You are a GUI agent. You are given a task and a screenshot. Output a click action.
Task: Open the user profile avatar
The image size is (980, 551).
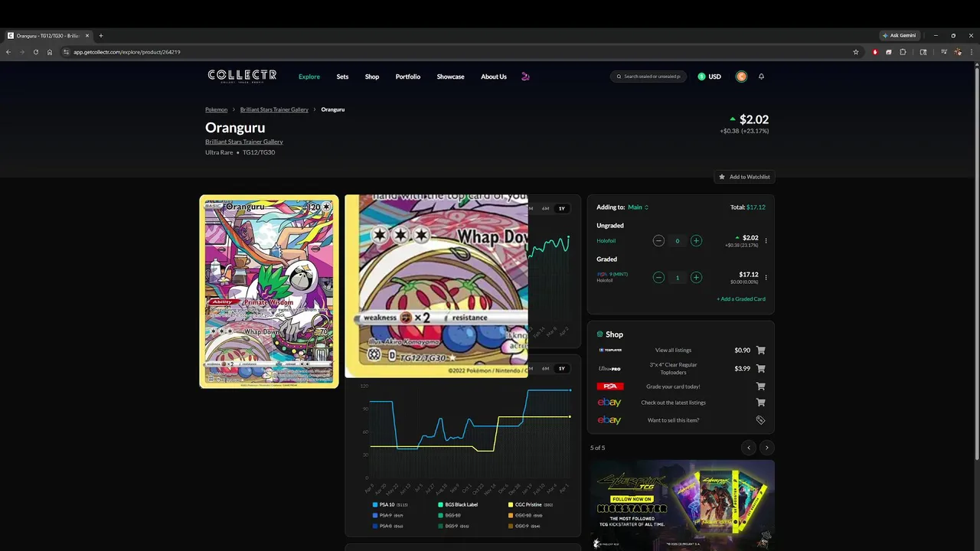(741, 77)
